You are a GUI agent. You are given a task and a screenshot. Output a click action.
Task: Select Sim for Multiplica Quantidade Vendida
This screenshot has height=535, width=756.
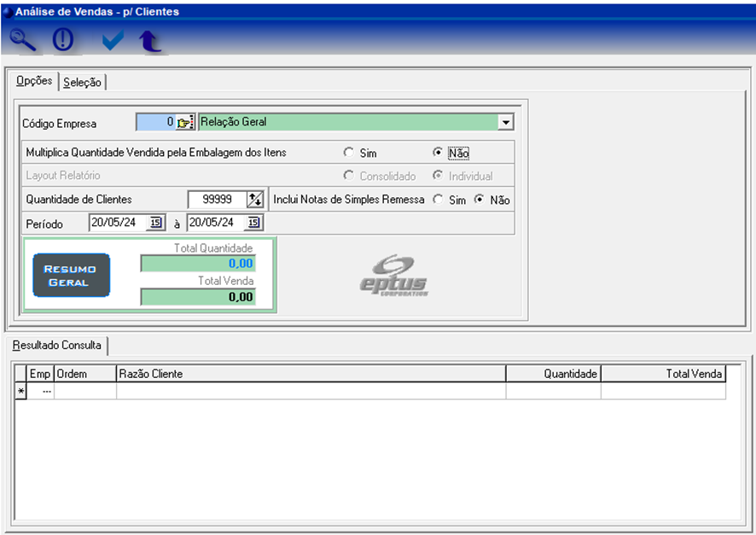[x=348, y=153]
